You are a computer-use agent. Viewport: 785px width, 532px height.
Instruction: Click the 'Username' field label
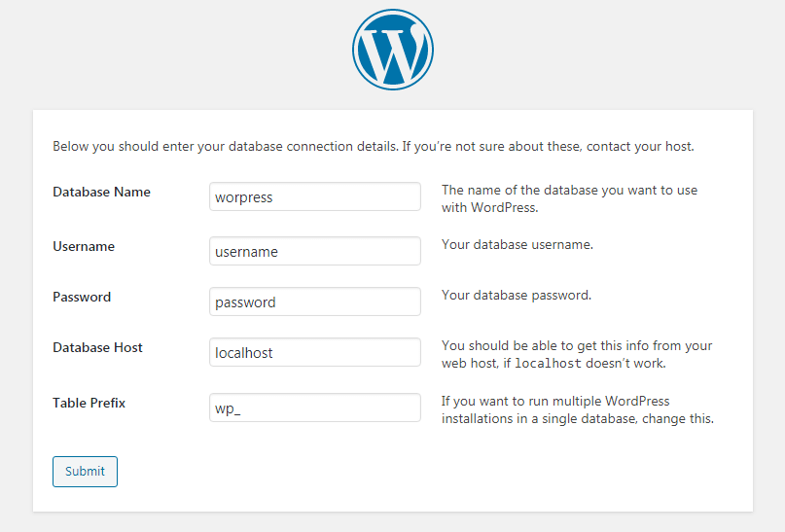pyautogui.click(x=84, y=246)
